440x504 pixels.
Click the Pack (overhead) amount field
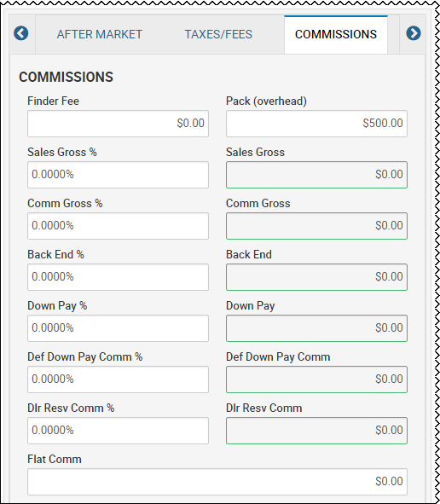coord(316,124)
